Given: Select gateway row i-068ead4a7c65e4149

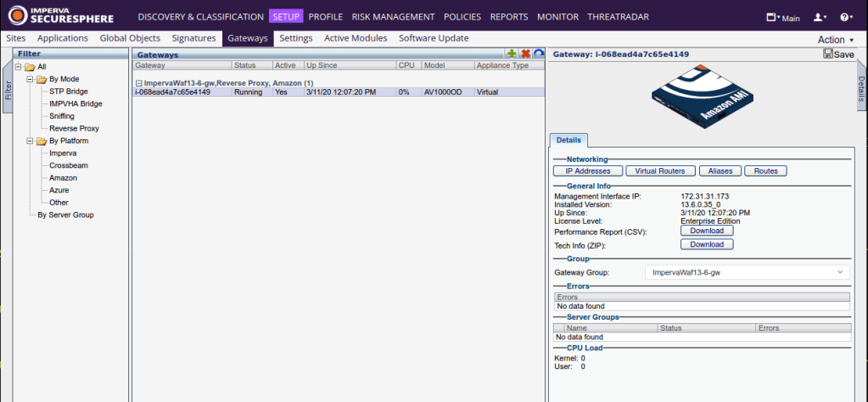Looking at the screenshot, I should coord(172,92).
